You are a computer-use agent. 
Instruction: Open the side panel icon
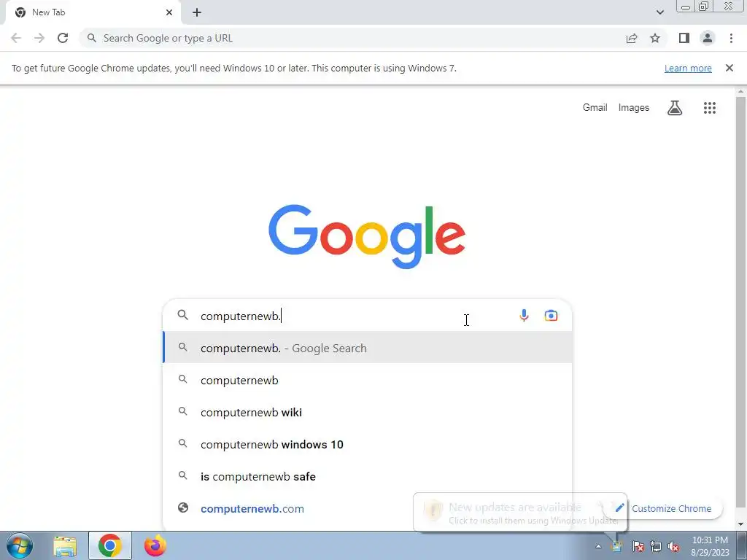click(x=684, y=38)
